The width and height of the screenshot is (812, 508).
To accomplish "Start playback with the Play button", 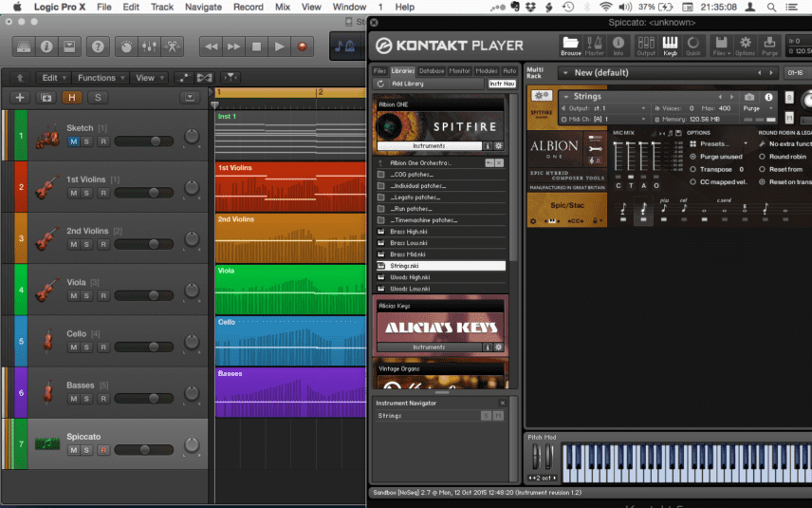I will (x=279, y=47).
